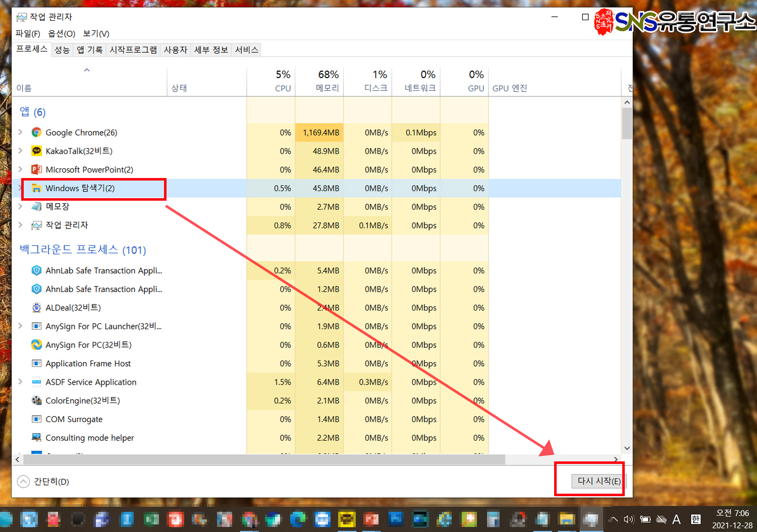Click the Microsoft PowerPoint process icon
757x532 pixels.
36,169
